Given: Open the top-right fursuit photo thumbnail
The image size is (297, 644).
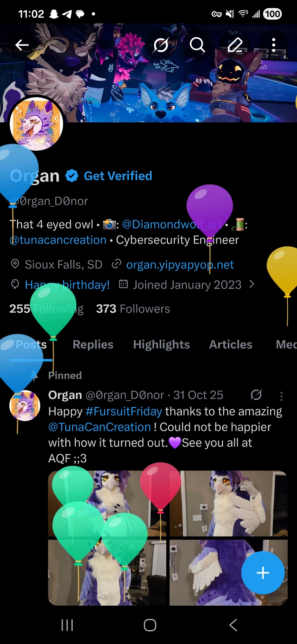Looking at the screenshot, I should pos(228,503).
